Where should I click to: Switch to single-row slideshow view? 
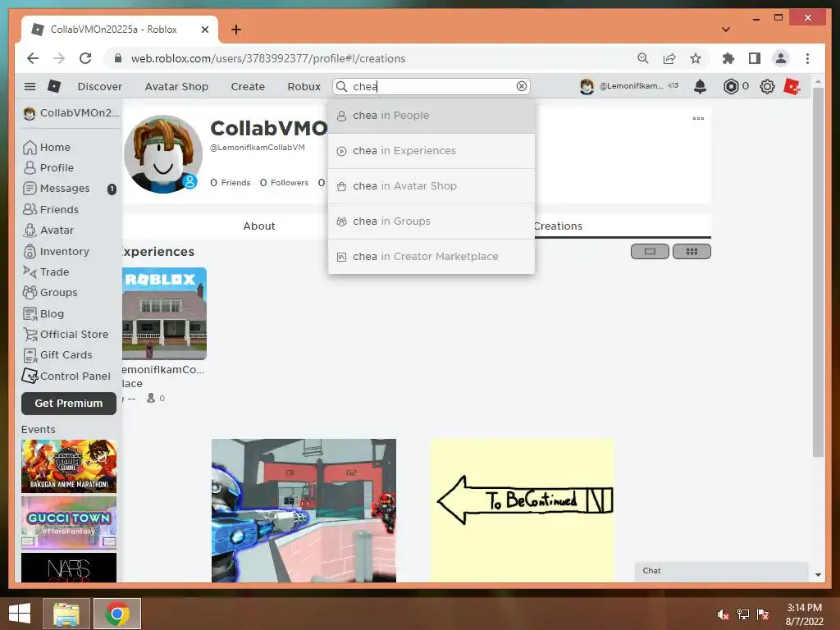[x=650, y=251]
